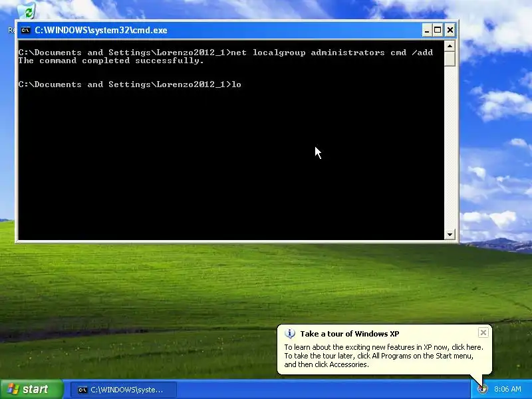Click the C:\WINDOWS\system32\cmd.exe title text

[x=101, y=30]
